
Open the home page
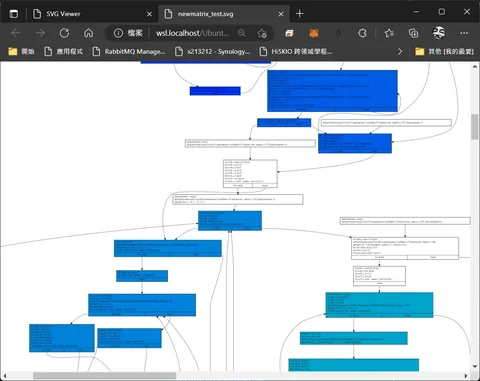pos(88,33)
